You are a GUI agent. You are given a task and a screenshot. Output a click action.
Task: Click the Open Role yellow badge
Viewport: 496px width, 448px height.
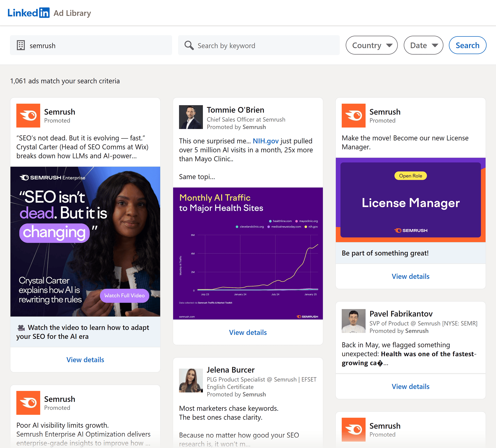(411, 176)
